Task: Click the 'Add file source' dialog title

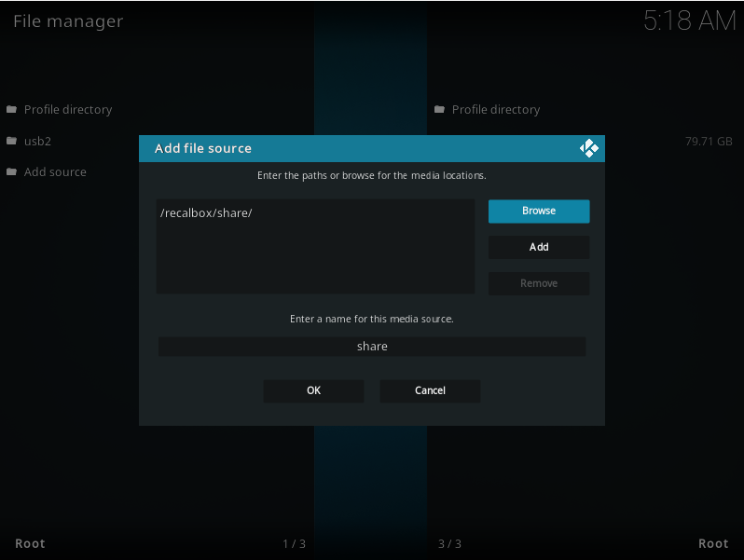Action: 203,148
